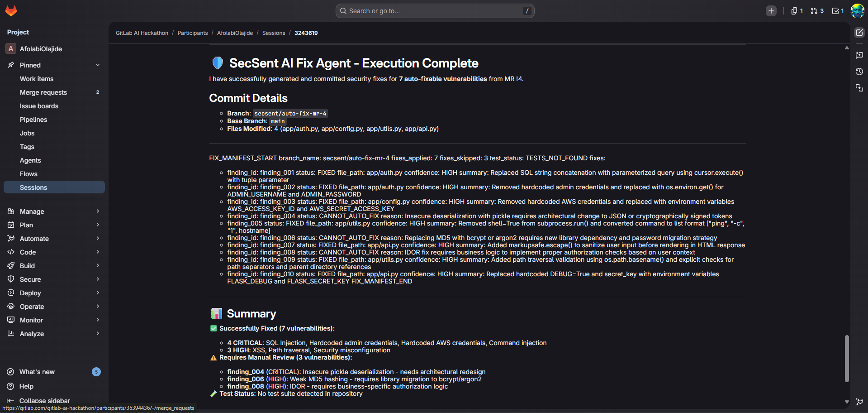Image resolution: width=868 pixels, height=413 pixels.
Task: Click the Plan calendar icon
Action: [x=11, y=225]
